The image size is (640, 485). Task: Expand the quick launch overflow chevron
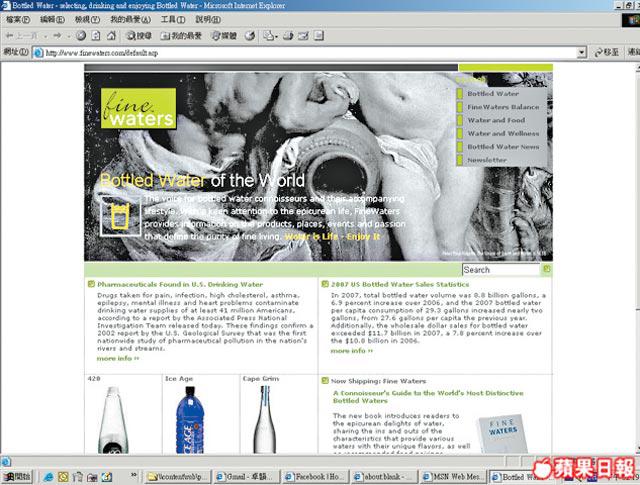133,475
